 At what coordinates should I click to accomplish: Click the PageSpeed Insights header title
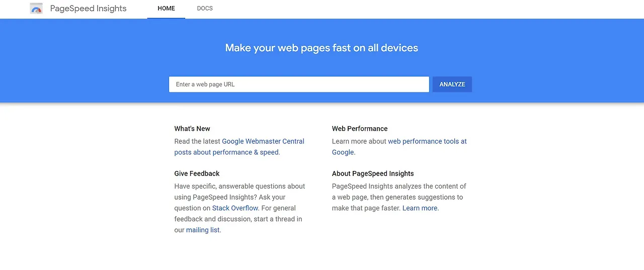tap(88, 9)
